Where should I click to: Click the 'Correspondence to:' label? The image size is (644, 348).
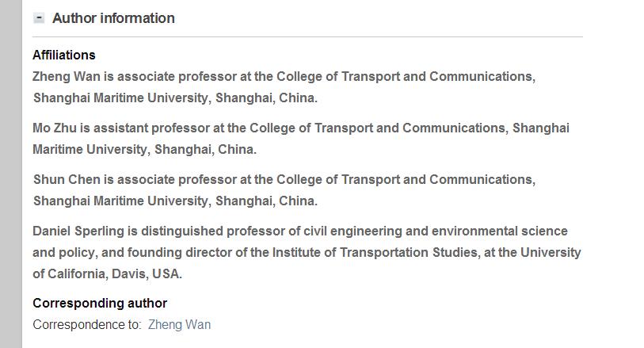(87, 324)
